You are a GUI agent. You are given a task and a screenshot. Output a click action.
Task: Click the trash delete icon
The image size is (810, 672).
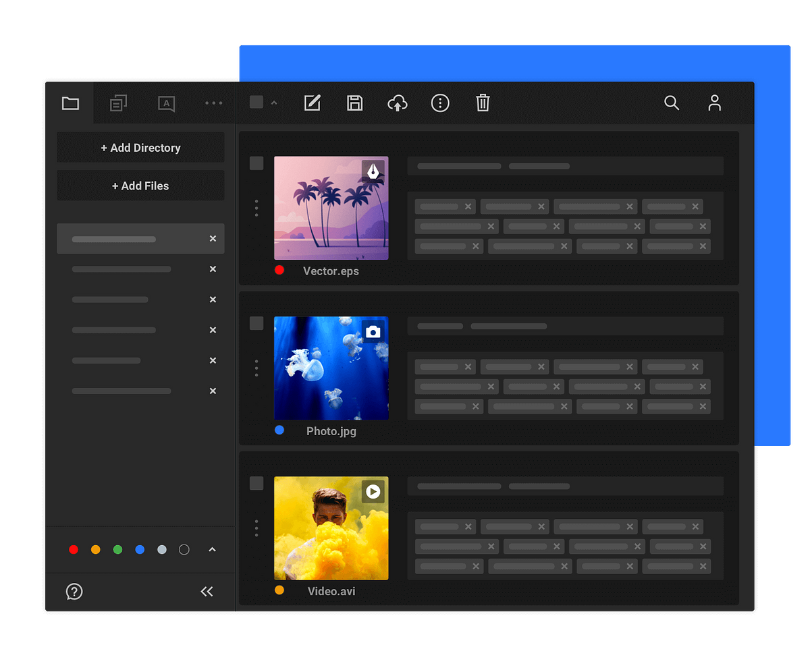tap(483, 103)
